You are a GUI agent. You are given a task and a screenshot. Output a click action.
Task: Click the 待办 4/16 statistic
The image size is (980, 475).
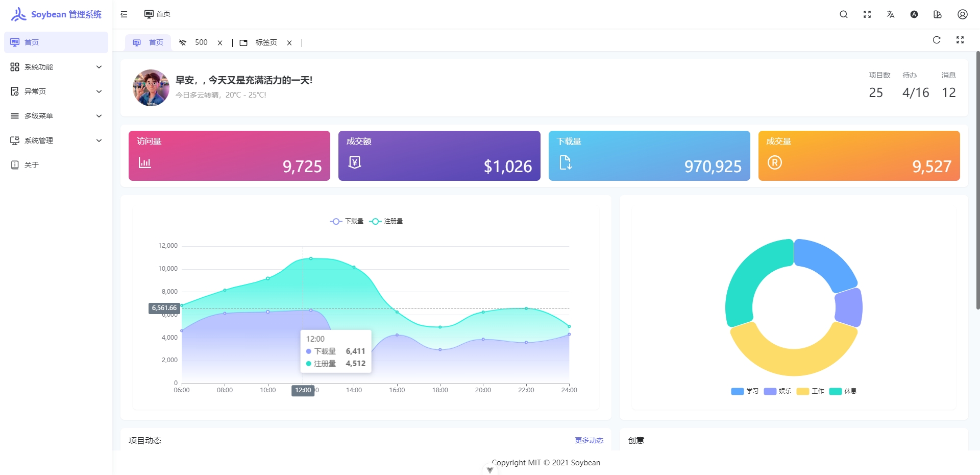point(916,85)
